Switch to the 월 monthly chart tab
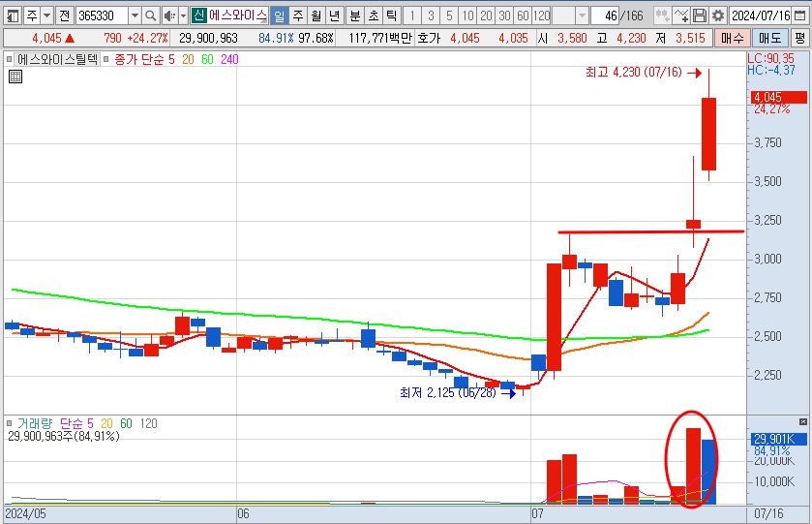The image size is (812, 524). (316, 16)
